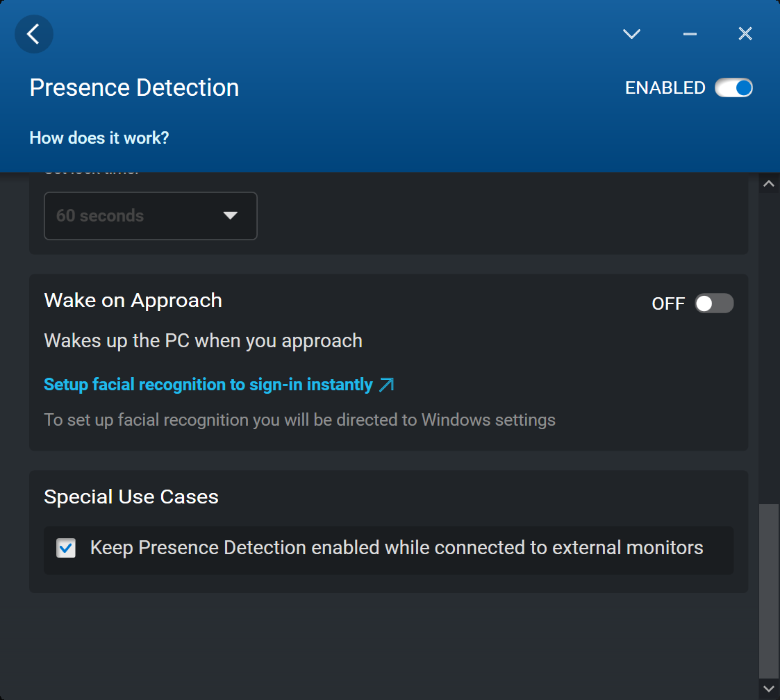Select the Wake on Approach heading
This screenshot has width=780, height=700.
tap(133, 301)
